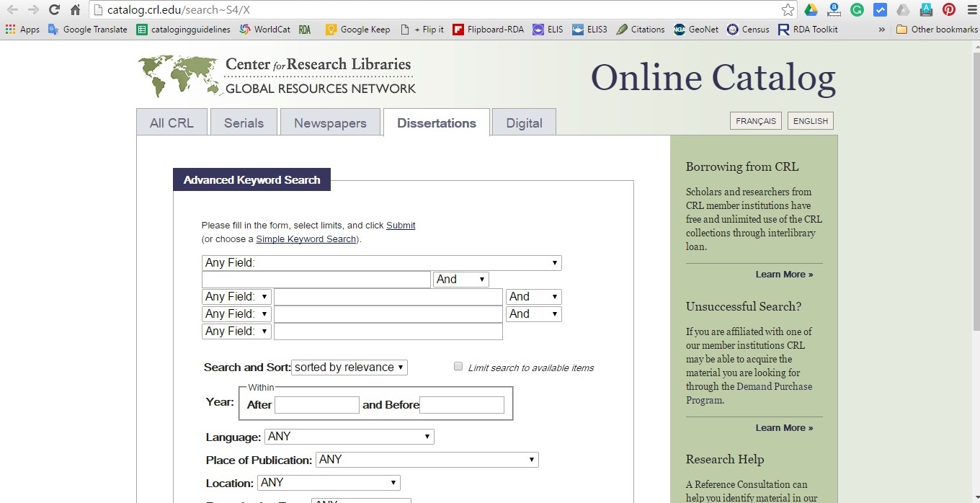Image resolution: width=980 pixels, height=503 pixels.
Task: Open the Language ANY dropdown
Action: [349, 437]
